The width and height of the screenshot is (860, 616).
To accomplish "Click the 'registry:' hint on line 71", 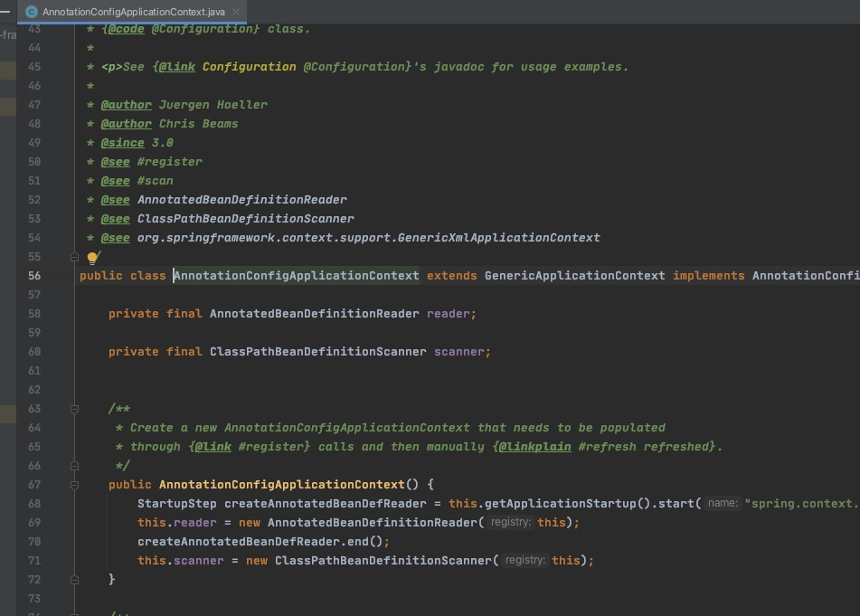I will [525, 560].
